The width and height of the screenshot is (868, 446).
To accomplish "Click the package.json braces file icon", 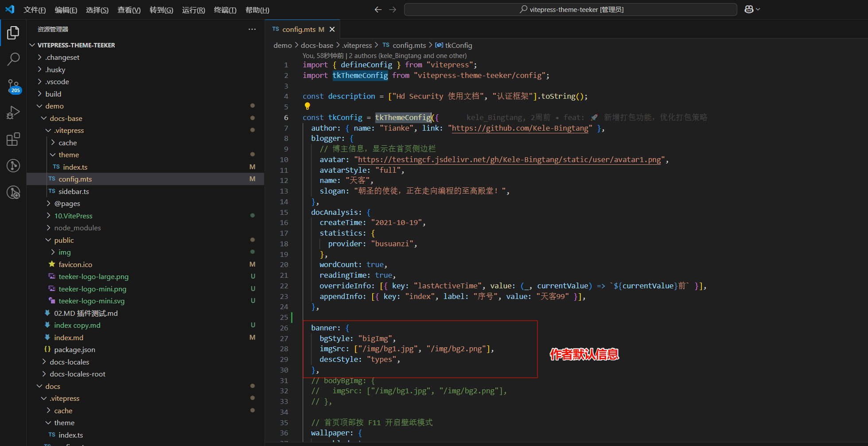I will coord(47,349).
